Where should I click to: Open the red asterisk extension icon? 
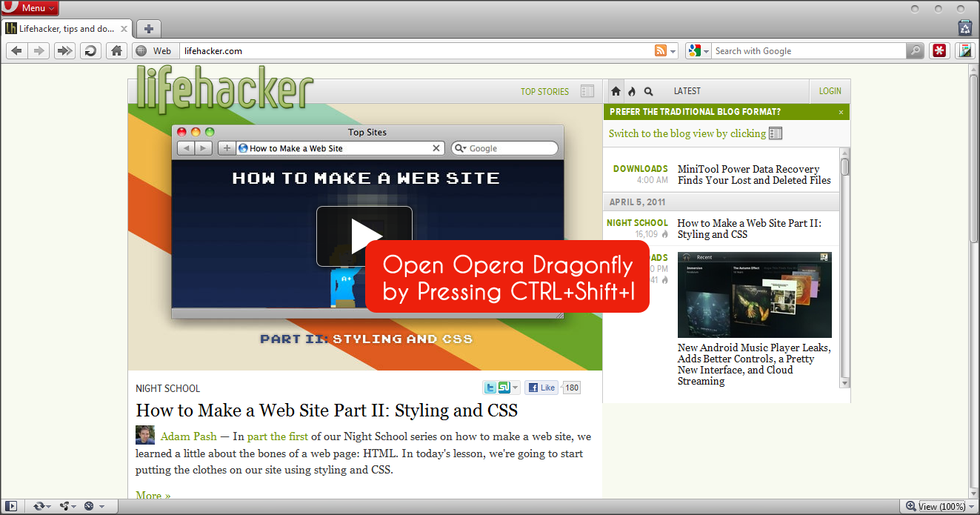[x=939, y=51]
